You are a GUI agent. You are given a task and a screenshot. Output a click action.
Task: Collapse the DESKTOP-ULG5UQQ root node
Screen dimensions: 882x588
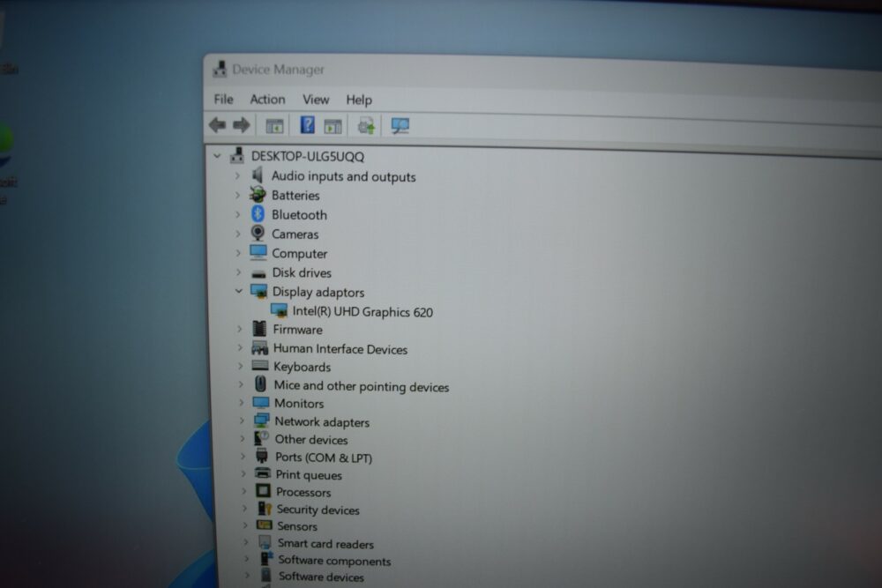(x=217, y=156)
